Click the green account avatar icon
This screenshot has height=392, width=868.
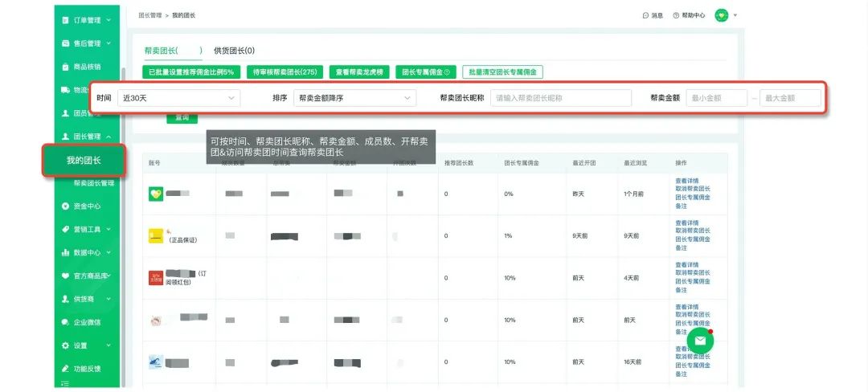722,15
